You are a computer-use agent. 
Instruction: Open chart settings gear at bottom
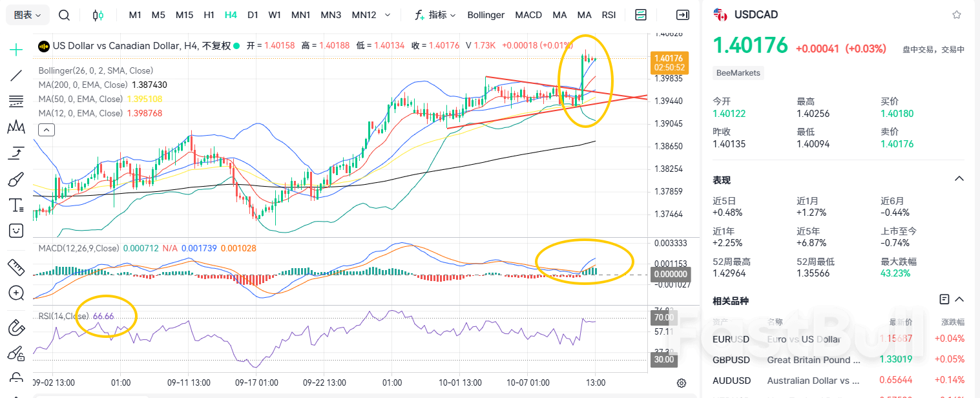point(682,383)
